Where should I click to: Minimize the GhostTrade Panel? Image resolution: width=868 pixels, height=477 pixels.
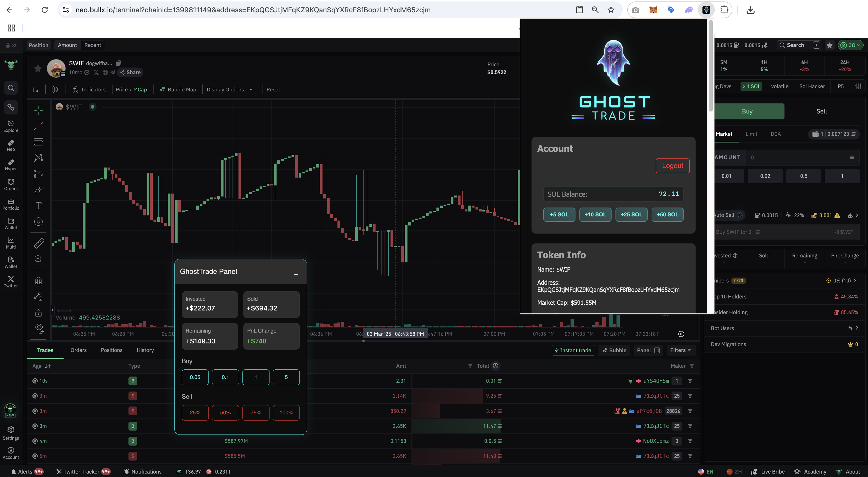pyautogui.click(x=296, y=274)
